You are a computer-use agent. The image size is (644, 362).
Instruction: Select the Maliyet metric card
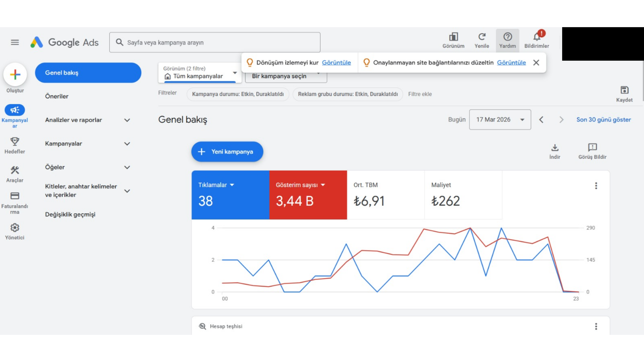pos(463,195)
